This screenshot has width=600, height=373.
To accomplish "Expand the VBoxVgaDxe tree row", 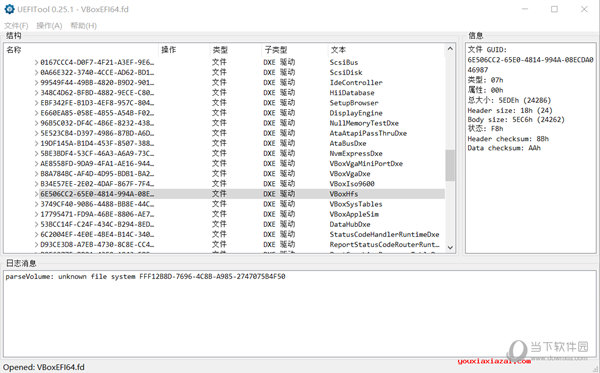I will pos(36,174).
